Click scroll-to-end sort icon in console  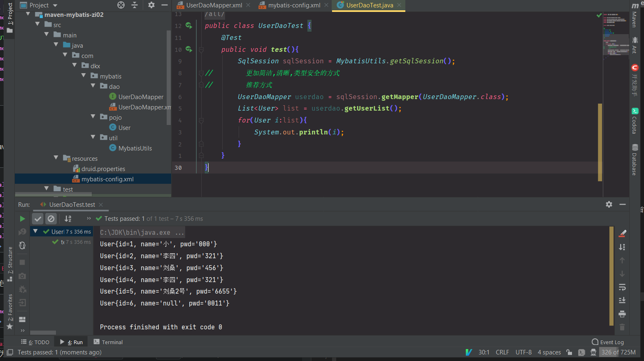click(622, 247)
